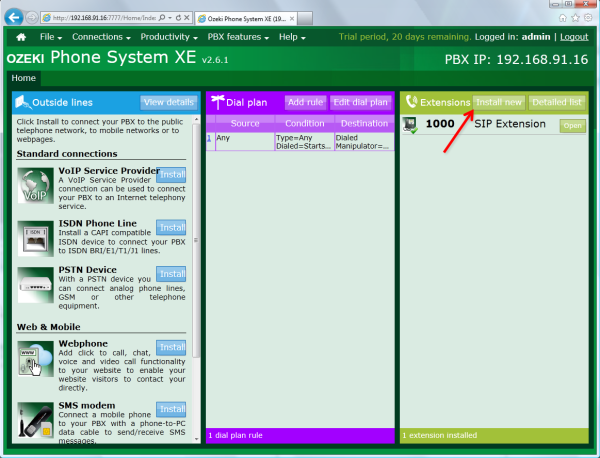Click the Type=Any condition cell
The image size is (600, 458).
pos(304,142)
